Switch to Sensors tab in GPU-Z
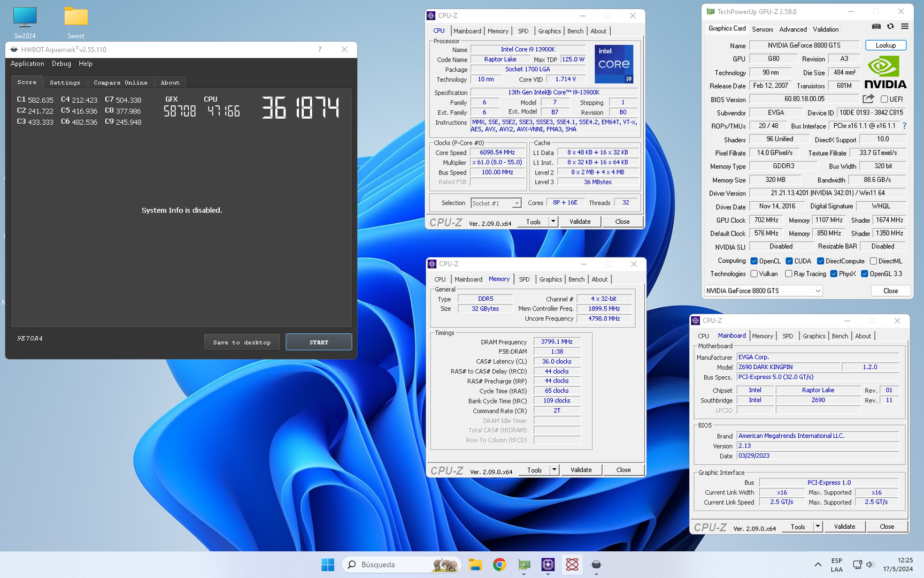Image resolution: width=924 pixels, height=578 pixels. click(763, 29)
